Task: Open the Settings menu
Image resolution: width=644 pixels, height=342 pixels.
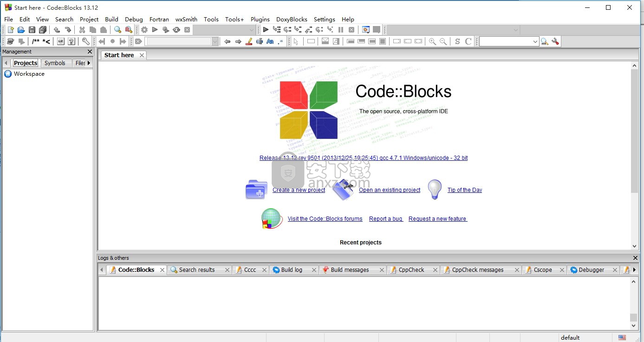Action: click(x=324, y=19)
